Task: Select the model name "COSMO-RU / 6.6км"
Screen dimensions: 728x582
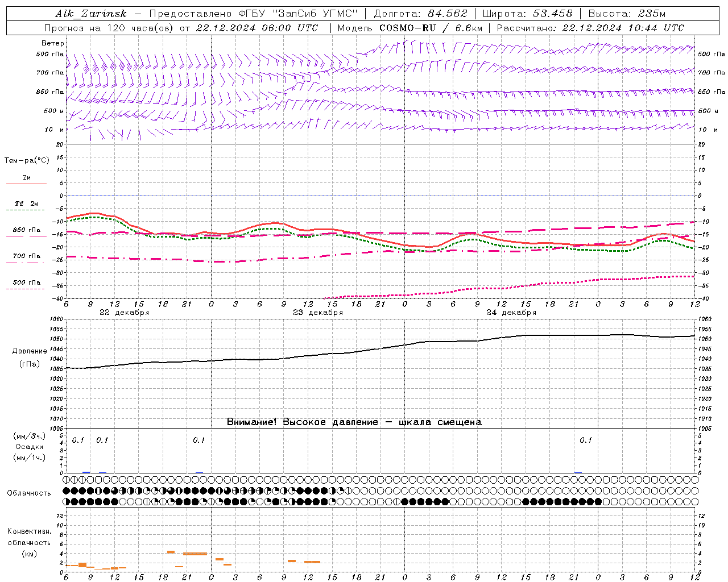Action: point(431,28)
